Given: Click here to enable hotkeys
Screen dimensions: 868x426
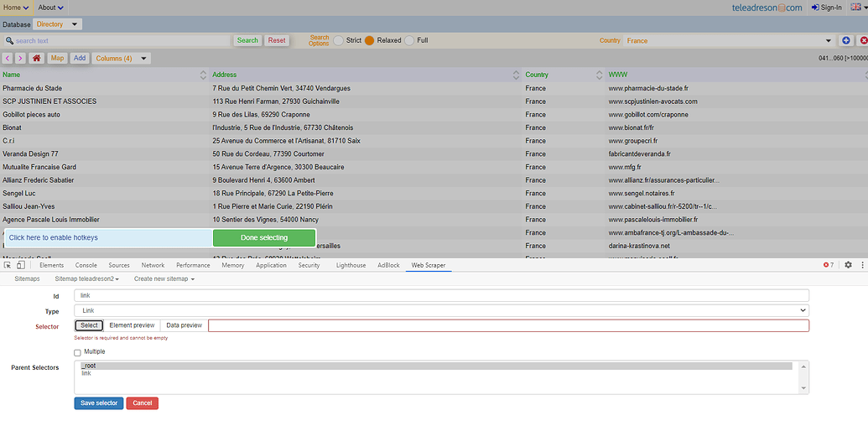Looking at the screenshot, I should click(x=108, y=238).
